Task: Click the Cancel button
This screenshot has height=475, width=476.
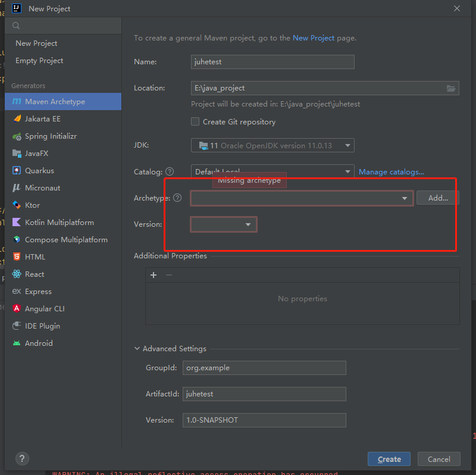Action: tap(439, 459)
